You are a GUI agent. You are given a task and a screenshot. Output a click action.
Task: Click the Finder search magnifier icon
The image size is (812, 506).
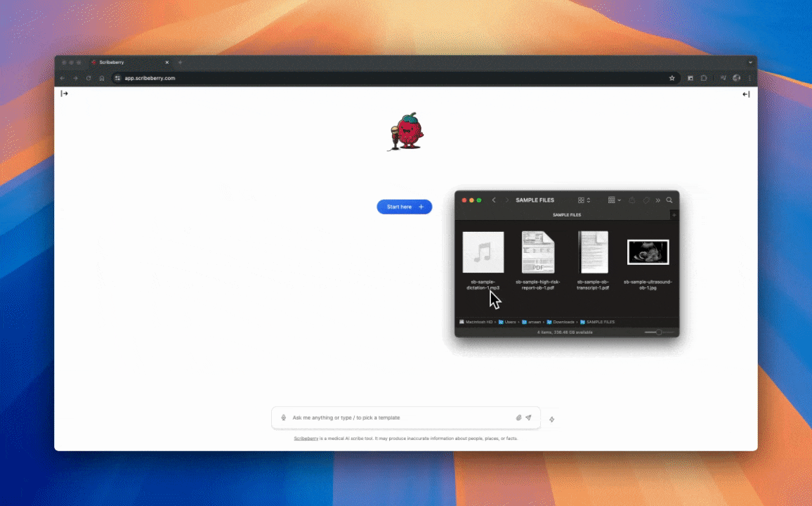pos(669,200)
